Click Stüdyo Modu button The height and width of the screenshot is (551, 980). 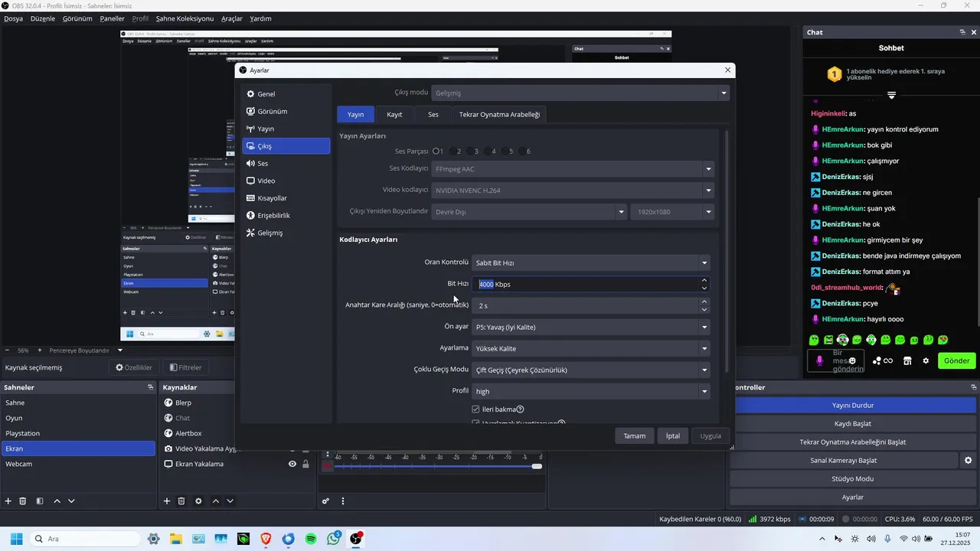[852, 478]
